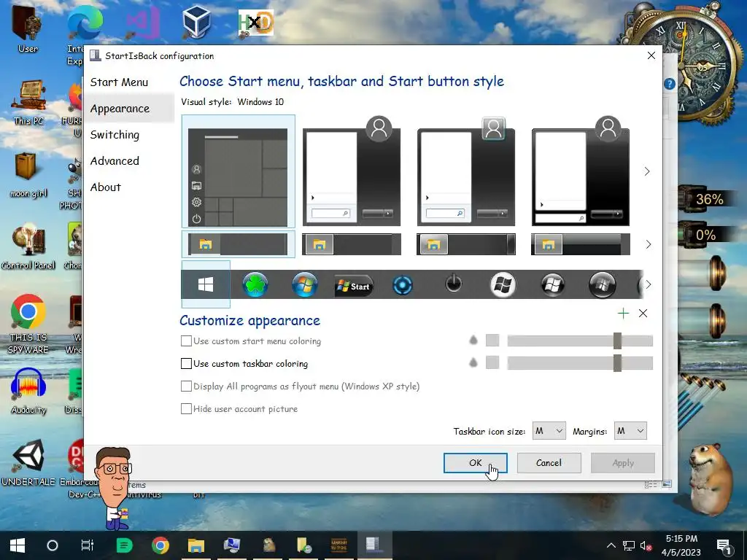Viewport: 747px width, 560px height.
Task: Enable 'Use custom taskbar coloring' checkbox
Action: [186, 363]
